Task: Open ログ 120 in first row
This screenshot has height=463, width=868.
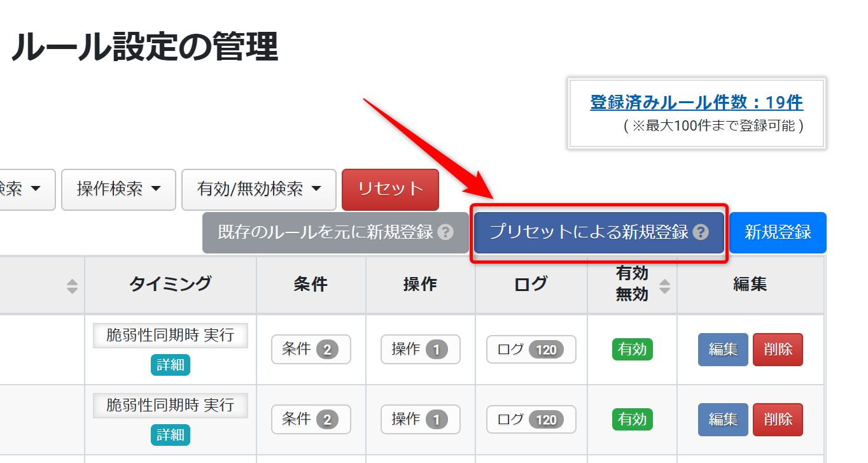Action: pyautogui.click(x=531, y=349)
